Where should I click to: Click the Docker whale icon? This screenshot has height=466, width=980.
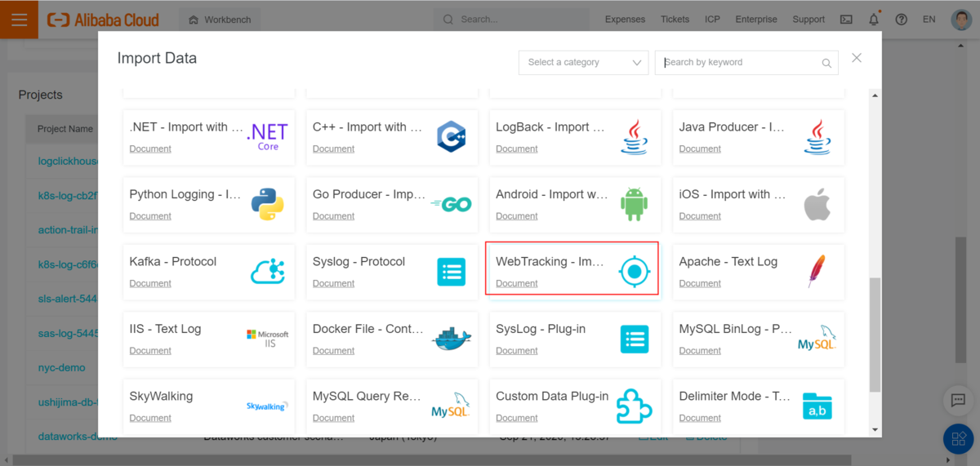click(451, 339)
